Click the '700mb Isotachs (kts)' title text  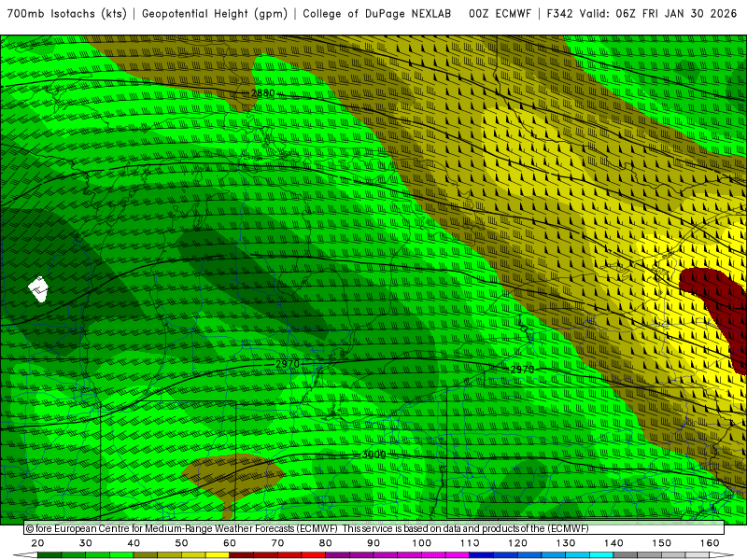pos(67,14)
